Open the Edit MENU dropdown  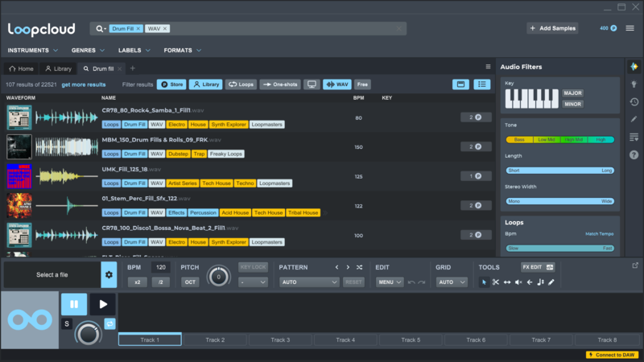click(x=390, y=282)
